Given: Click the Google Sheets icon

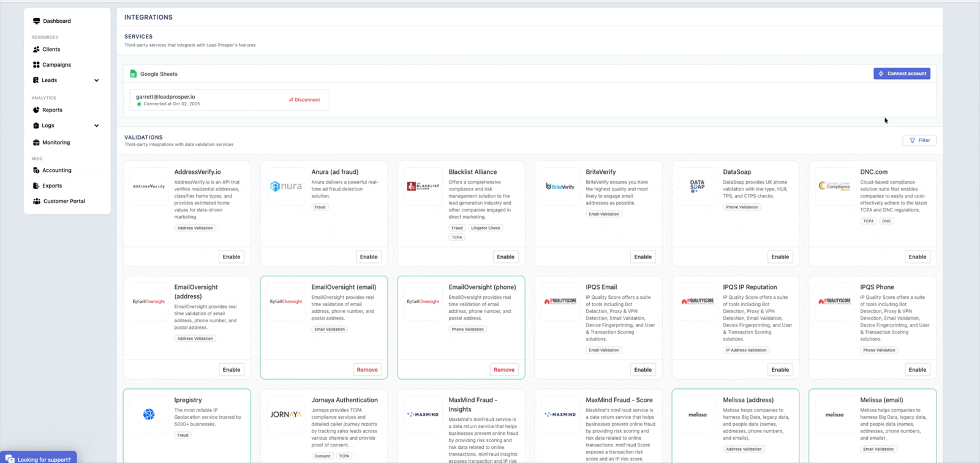Looking at the screenshot, I should (x=133, y=73).
